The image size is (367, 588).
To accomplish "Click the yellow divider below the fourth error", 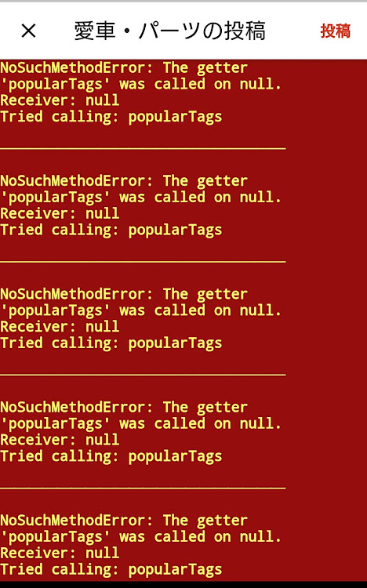I will coord(143,488).
